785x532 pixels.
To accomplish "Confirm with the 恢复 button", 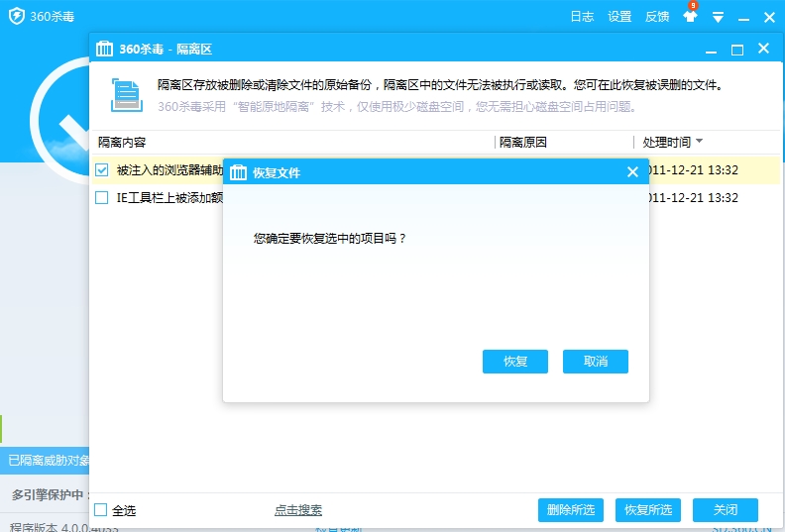I will click(515, 362).
